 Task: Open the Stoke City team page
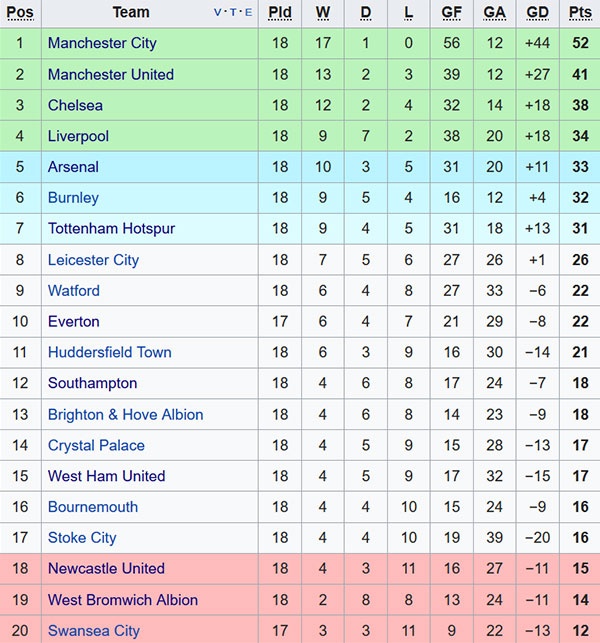(82, 538)
